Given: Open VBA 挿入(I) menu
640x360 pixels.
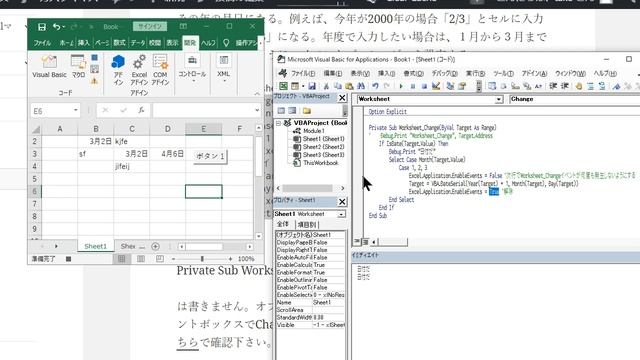Looking at the screenshot, I should click(386, 73).
